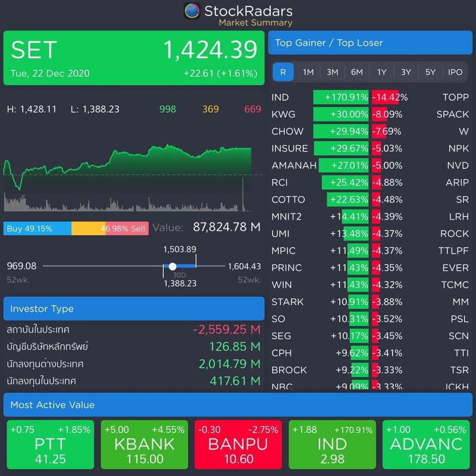The height and width of the screenshot is (476, 476).
Task: Open the PTT stock tile
Action: point(51,444)
